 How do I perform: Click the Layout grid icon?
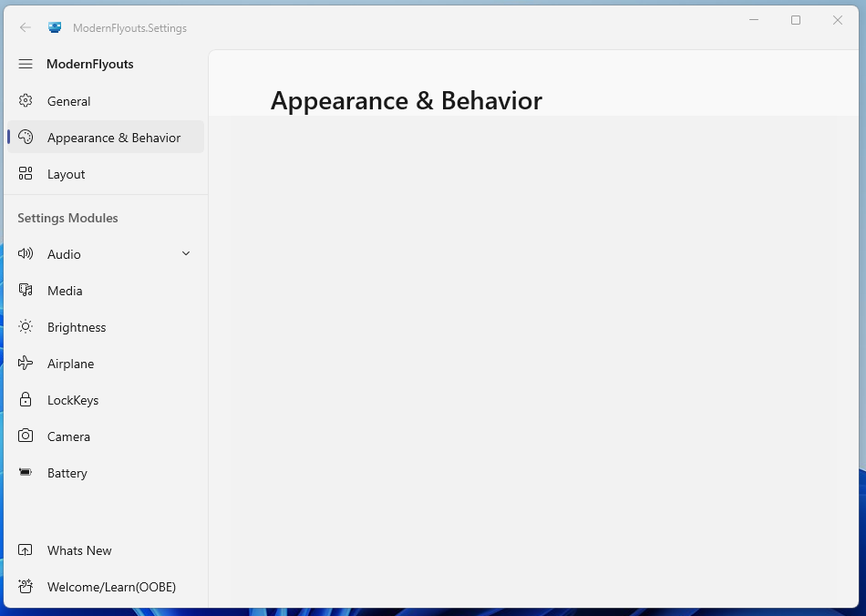click(x=26, y=174)
